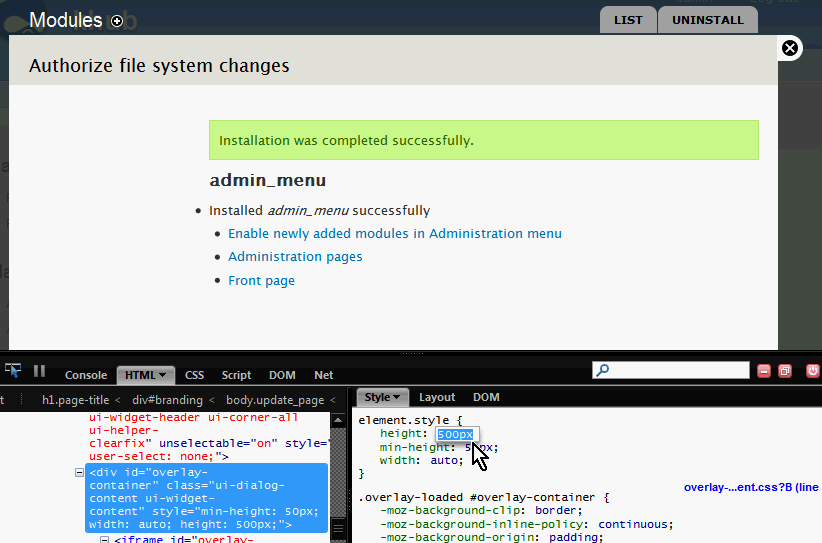Click the plus icon next to Modules
The height and width of the screenshot is (543, 822).
[117, 21]
